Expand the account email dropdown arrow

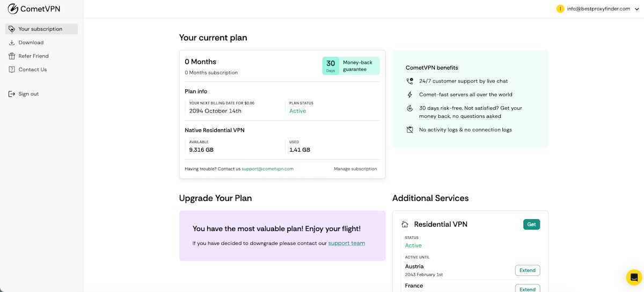(x=635, y=9)
